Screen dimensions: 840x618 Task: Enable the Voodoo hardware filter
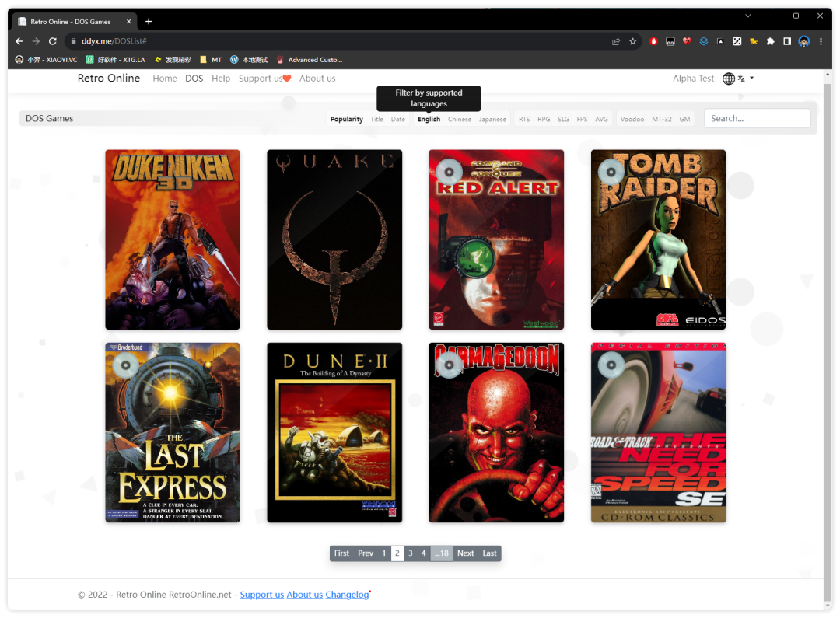(x=632, y=120)
